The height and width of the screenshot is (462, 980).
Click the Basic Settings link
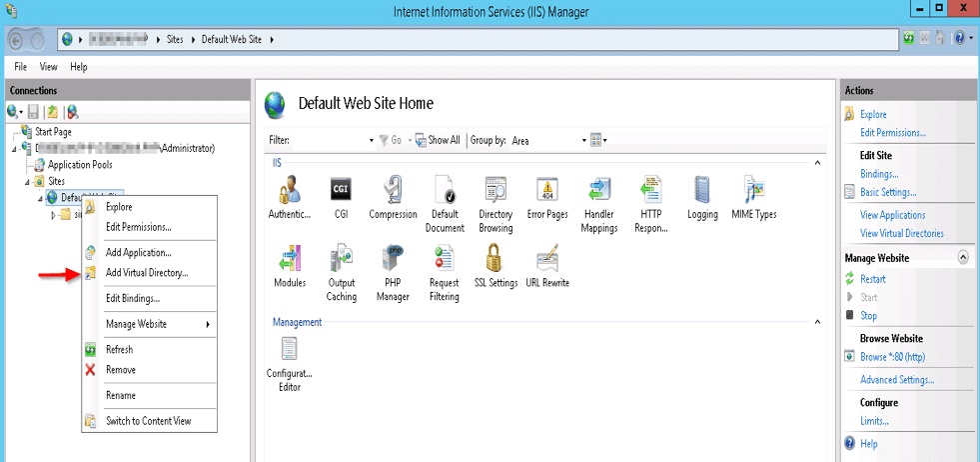coord(887,192)
